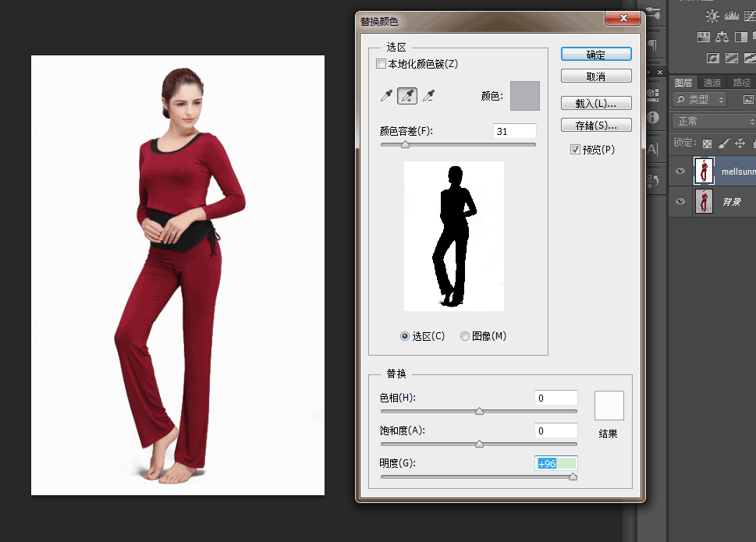Add a Posterize adjustment layer

point(731,58)
